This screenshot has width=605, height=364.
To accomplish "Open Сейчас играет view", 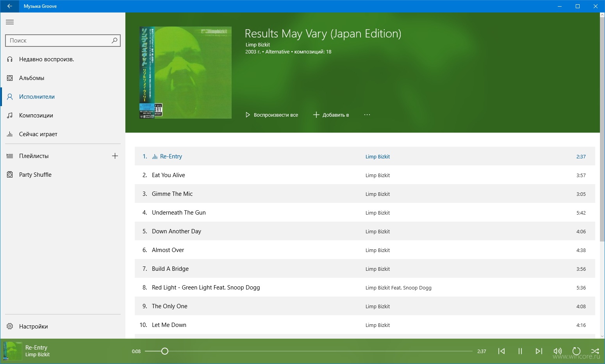I will pos(63,134).
